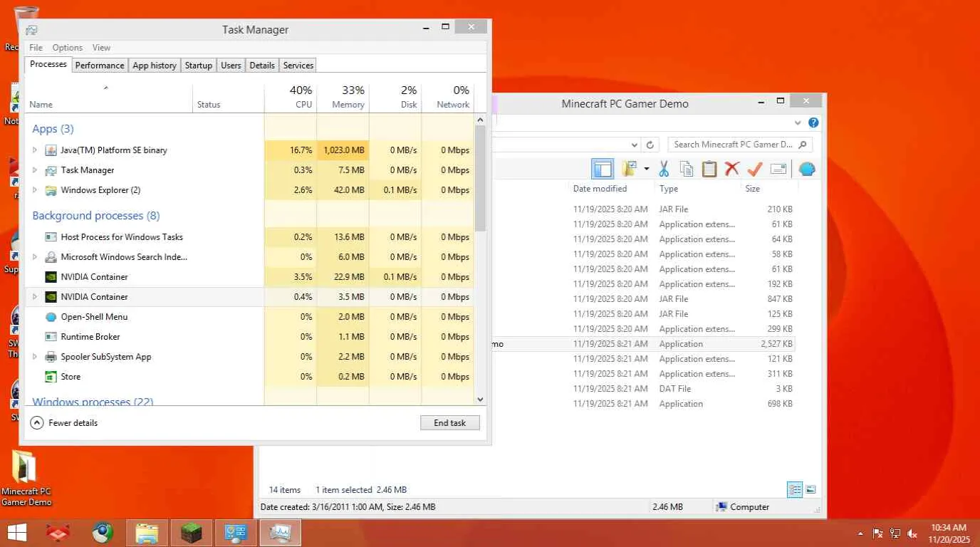
Task: Click the Task Manager vertical scrollbar thumb
Action: (480, 178)
